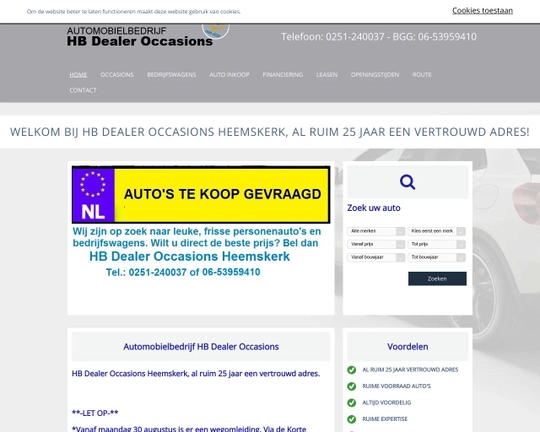Open the Vanaf prijs dropdown
Screen dimensions: 540x432
click(x=376, y=244)
